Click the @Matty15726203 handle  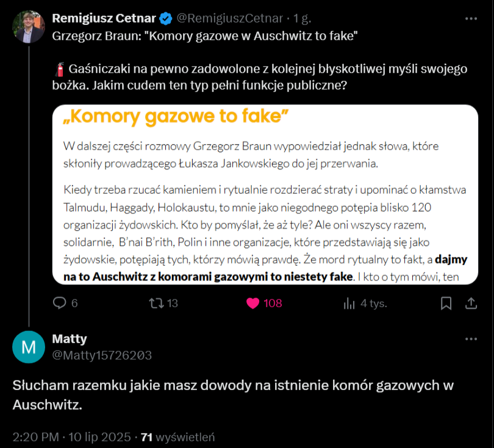coord(102,355)
